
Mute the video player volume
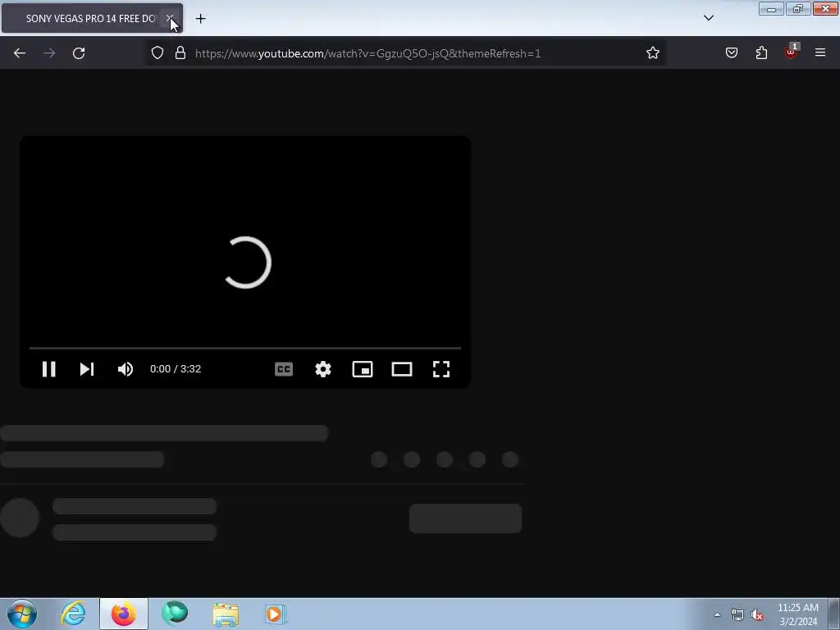click(x=126, y=369)
